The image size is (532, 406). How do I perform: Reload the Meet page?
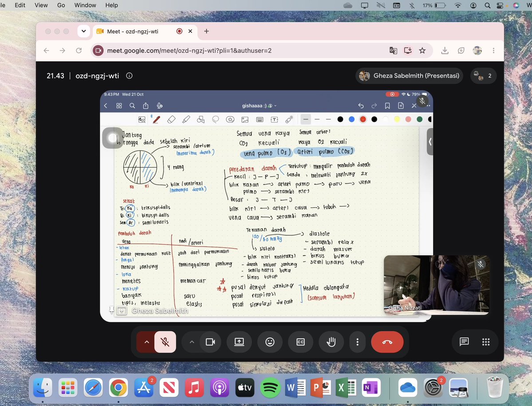click(x=79, y=51)
